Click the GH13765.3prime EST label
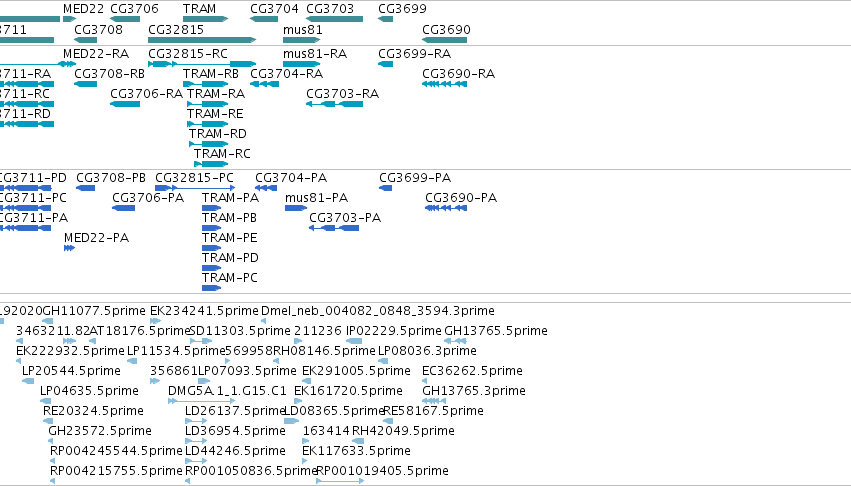The image size is (851, 486). point(474,391)
